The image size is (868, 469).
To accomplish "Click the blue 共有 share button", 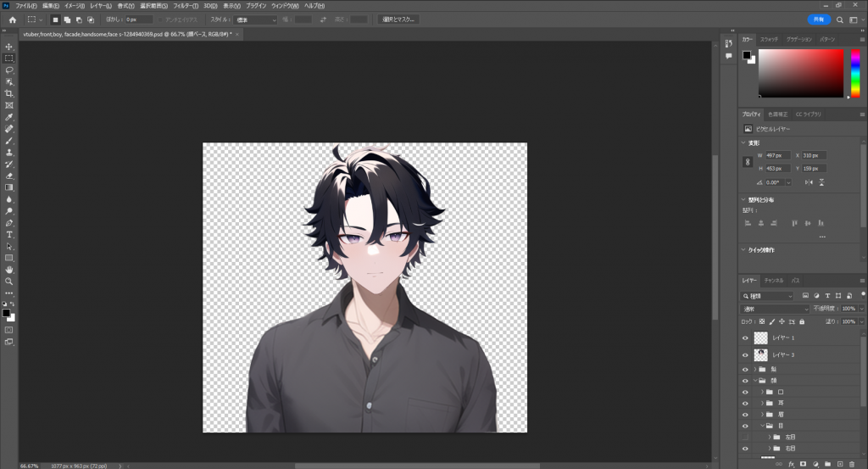I will tap(819, 20).
